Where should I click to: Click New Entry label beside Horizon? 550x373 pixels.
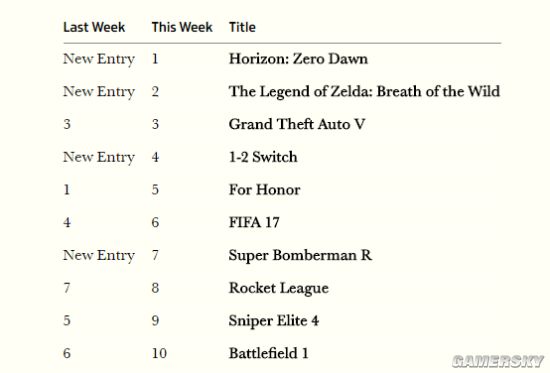click(x=99, y=59)
